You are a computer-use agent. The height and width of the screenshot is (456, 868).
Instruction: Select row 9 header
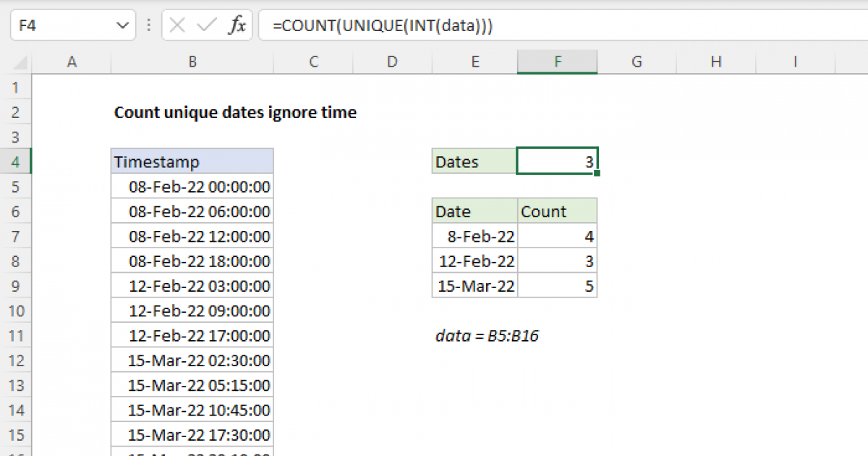click(x=16, y=285)
